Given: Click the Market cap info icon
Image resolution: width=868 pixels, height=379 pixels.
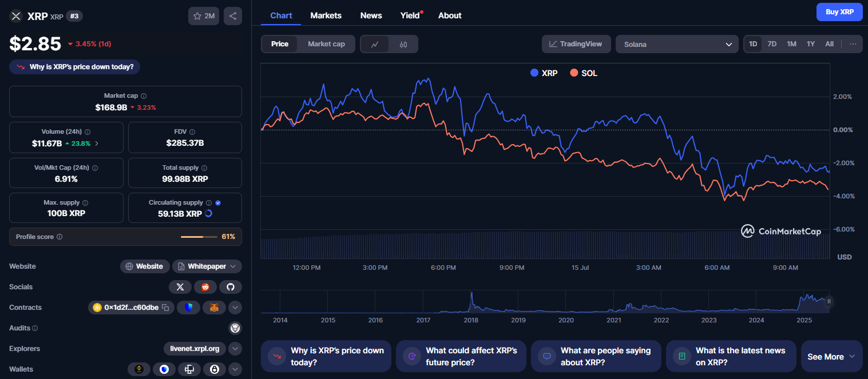Looking at the screenshot, I should [x=144, y=96].
